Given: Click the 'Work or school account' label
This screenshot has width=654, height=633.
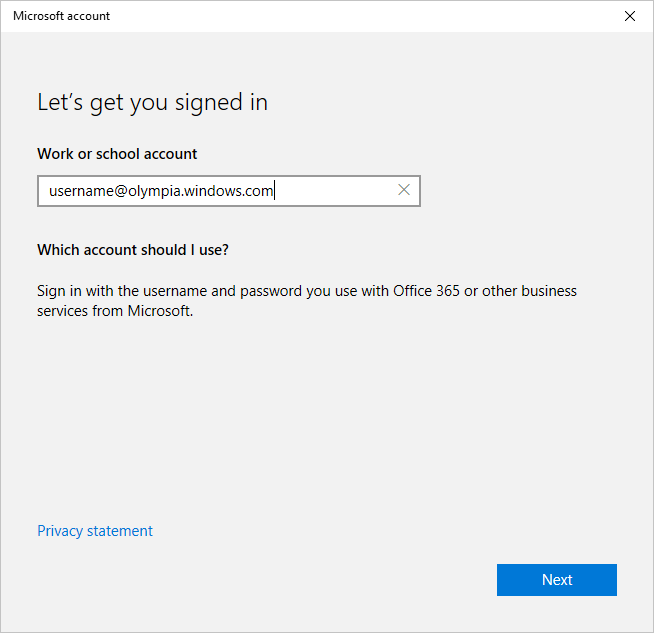Looking at the screenshot, I should pyautogui.click(x=117, y=154).
